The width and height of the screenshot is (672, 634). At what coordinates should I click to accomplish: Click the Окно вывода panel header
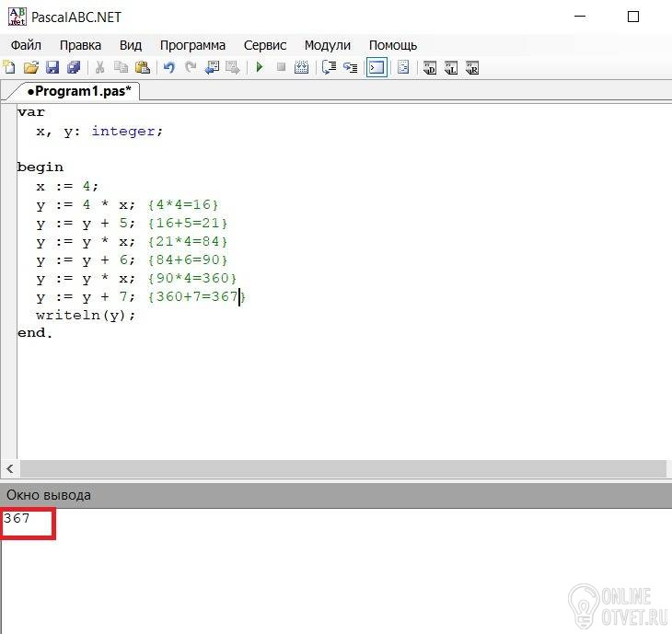coord(50,494)
